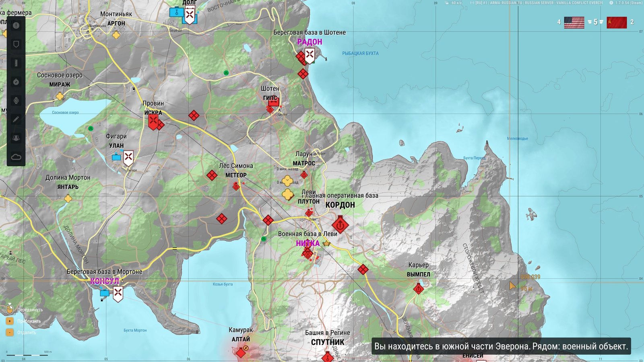Viewport: 644px width, 362px height.
Task: Activate the ruler measuring tool
Action: (16, 63)
